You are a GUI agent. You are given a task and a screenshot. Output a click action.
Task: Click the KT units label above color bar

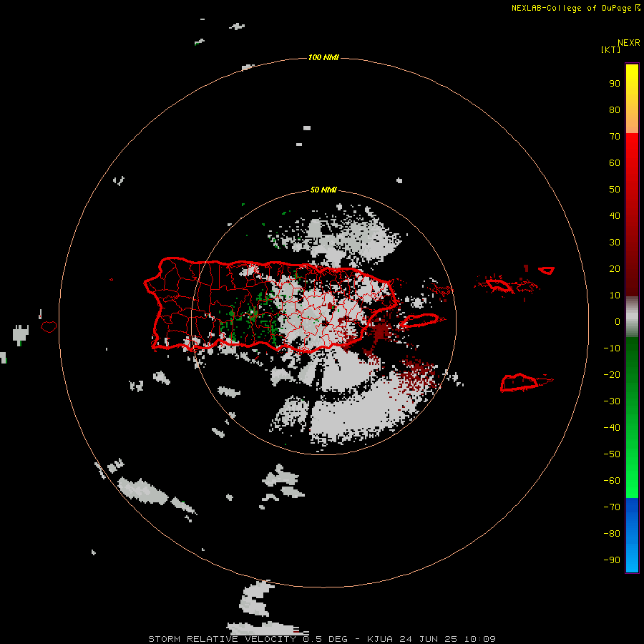(x=611, y=49)
